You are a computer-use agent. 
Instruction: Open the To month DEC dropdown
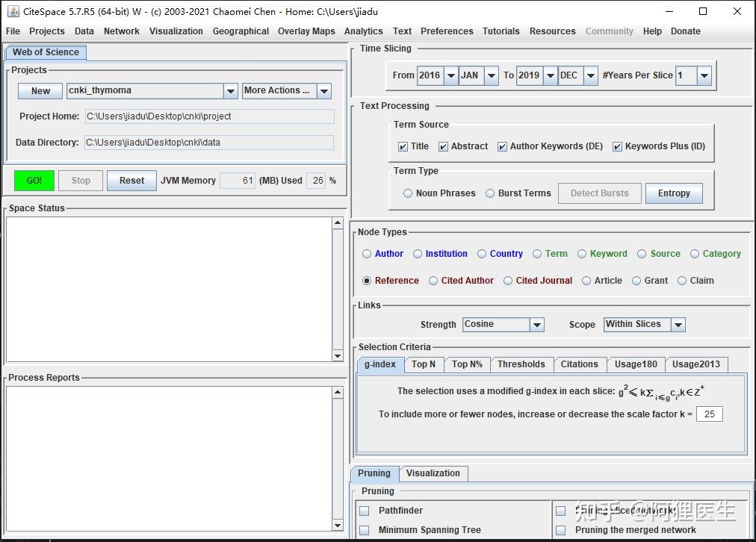tap(591, 75)
